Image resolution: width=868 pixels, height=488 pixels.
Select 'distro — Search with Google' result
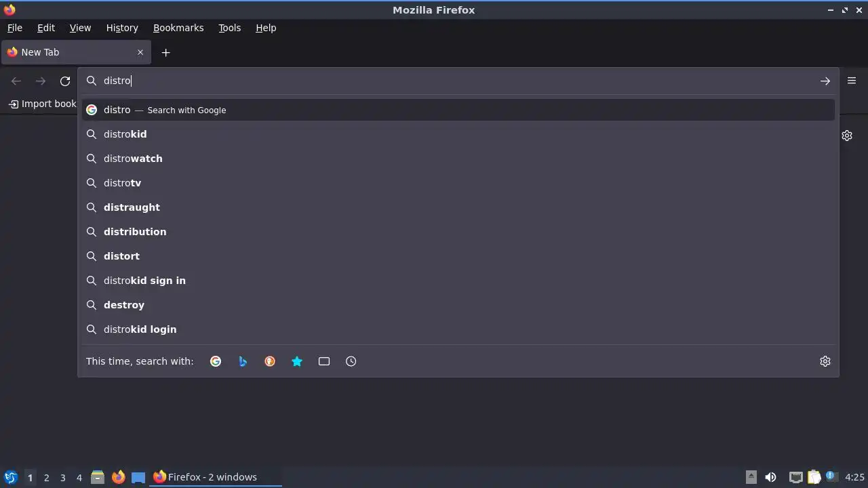pos(458,110)
